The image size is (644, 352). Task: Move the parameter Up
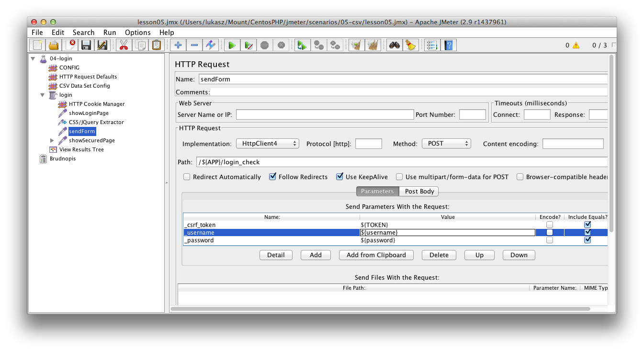479,255
